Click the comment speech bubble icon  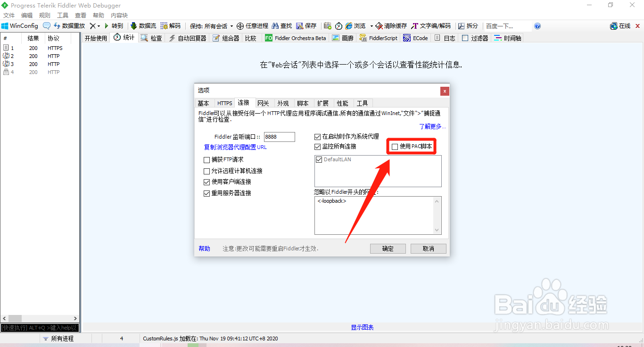click(x=47, y=26)
